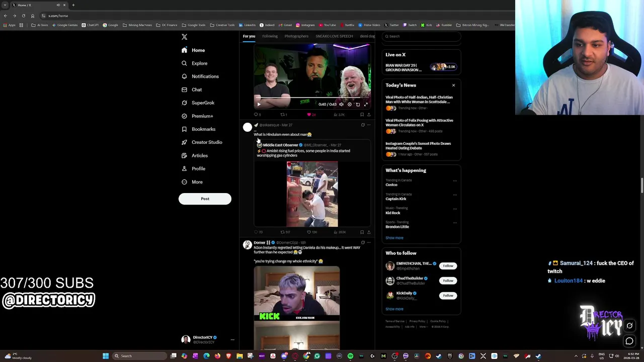Click the Windows Start button
The width and height of the screenshot is (644, 362).
[106, 356]
